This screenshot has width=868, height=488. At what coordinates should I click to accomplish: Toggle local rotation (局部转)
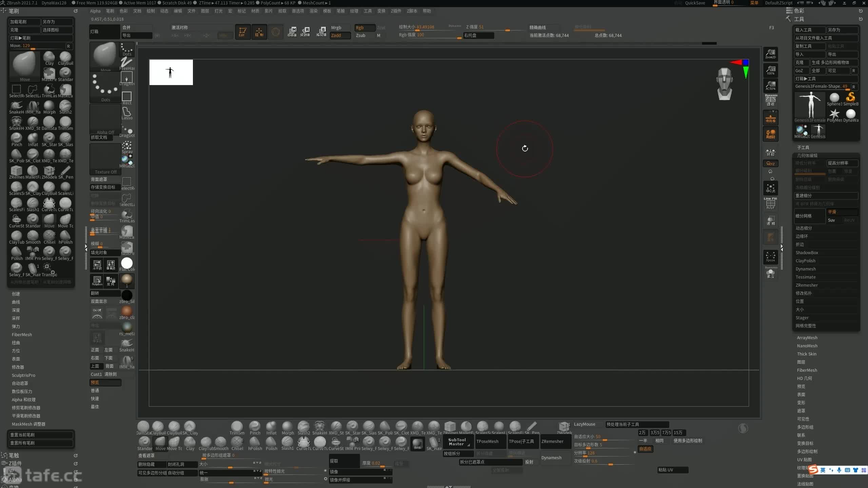pos(770,134)
